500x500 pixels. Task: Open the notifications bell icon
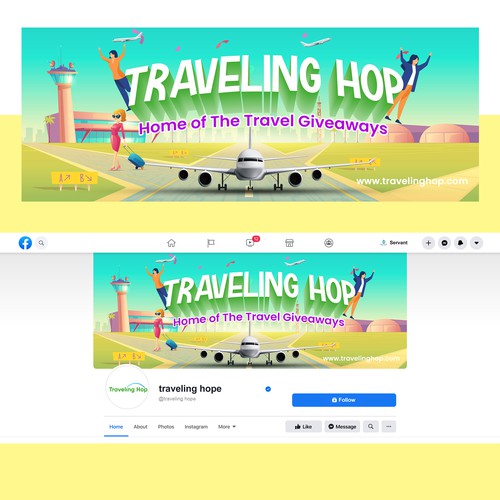pos(461,243)
